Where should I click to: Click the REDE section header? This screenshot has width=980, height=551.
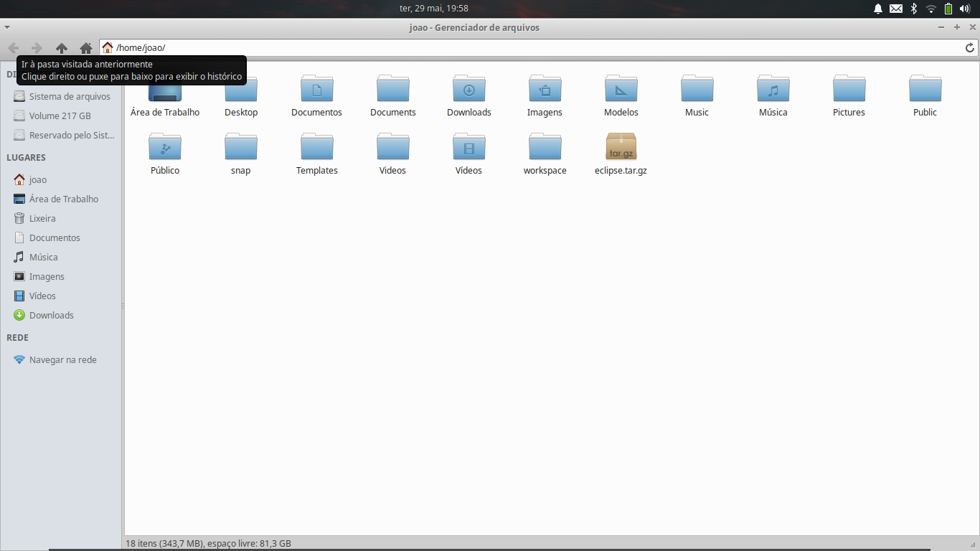click(17, 337)
